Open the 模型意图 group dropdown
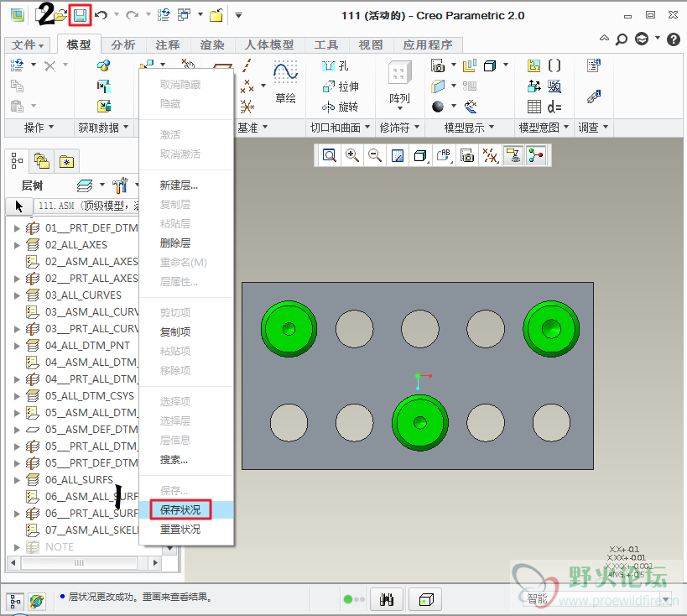Viewport: 687px width, 616px height. [544, 128]
